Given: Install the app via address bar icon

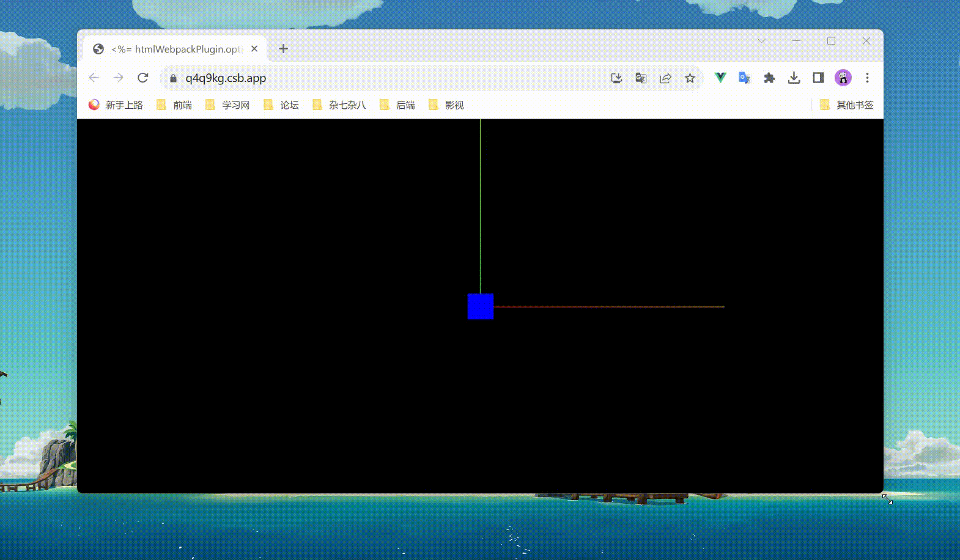Looking at the screenshot, I should 616,78.
